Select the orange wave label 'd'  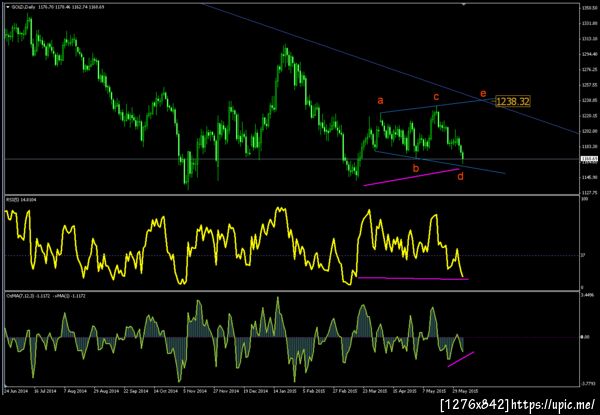tap(460, 176)
